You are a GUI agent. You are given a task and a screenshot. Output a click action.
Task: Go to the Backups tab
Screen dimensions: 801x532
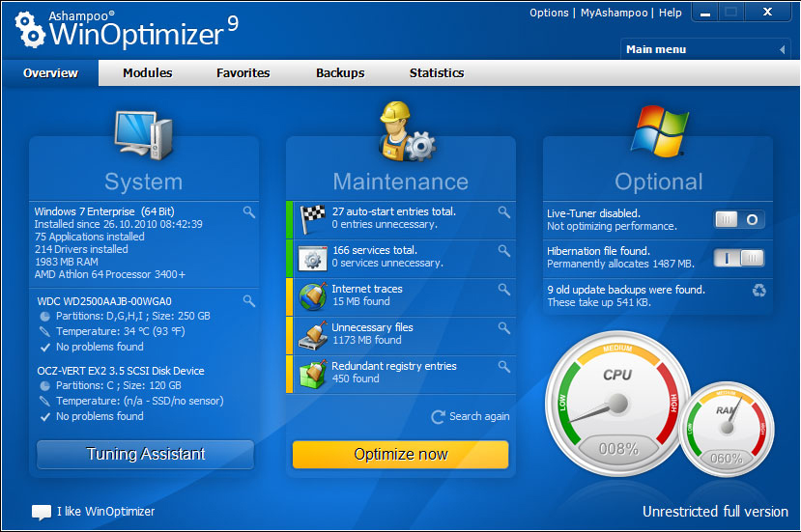pyautogui.click(x=340, y=73)
